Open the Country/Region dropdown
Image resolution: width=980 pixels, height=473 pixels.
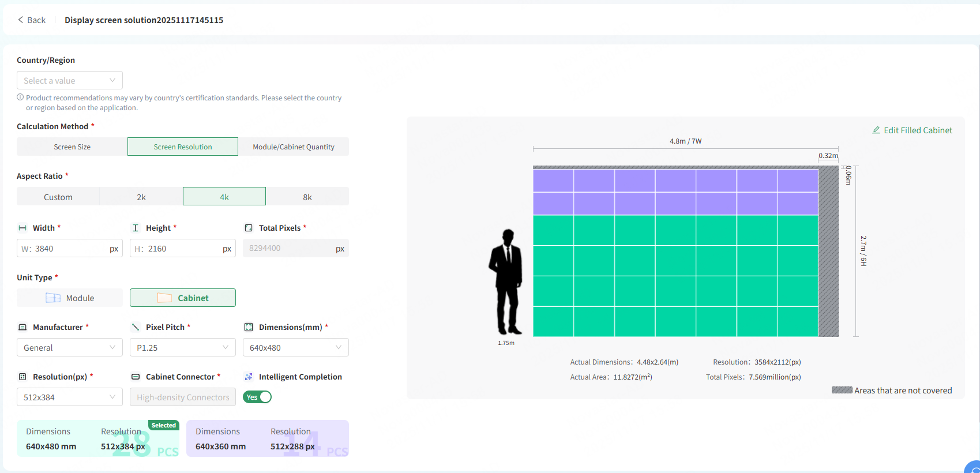tap(70, 80)
